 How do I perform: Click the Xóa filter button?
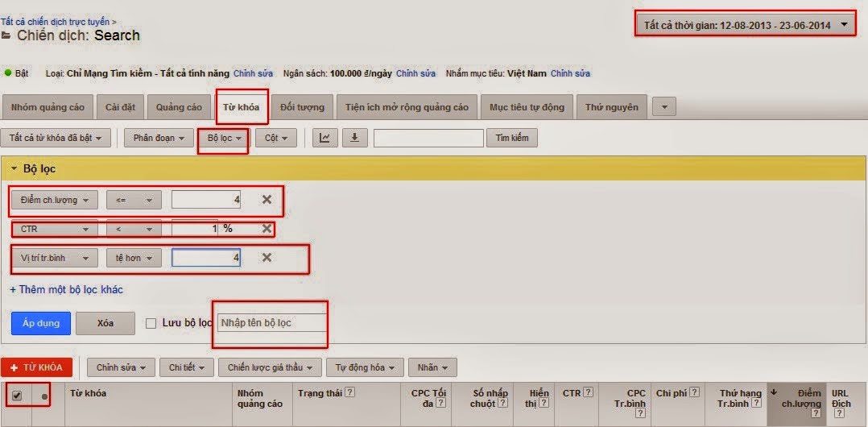pyautogui.click(x=105, y=323)
